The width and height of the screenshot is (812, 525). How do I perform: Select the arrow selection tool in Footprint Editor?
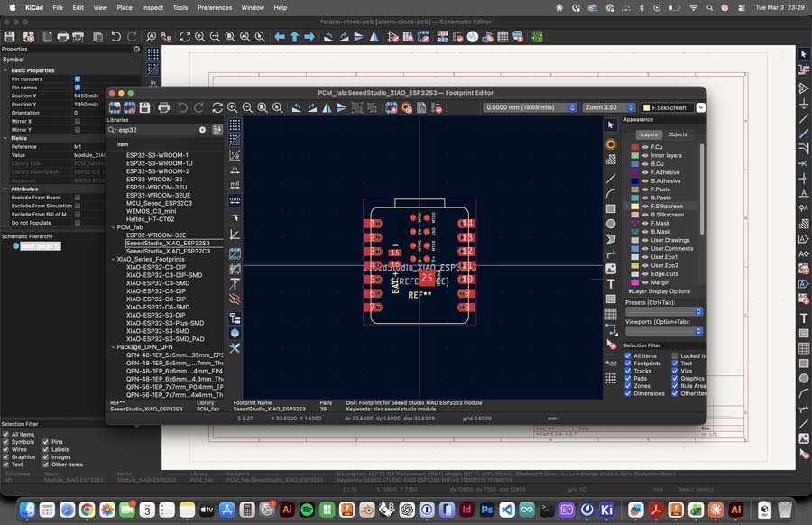611,125
